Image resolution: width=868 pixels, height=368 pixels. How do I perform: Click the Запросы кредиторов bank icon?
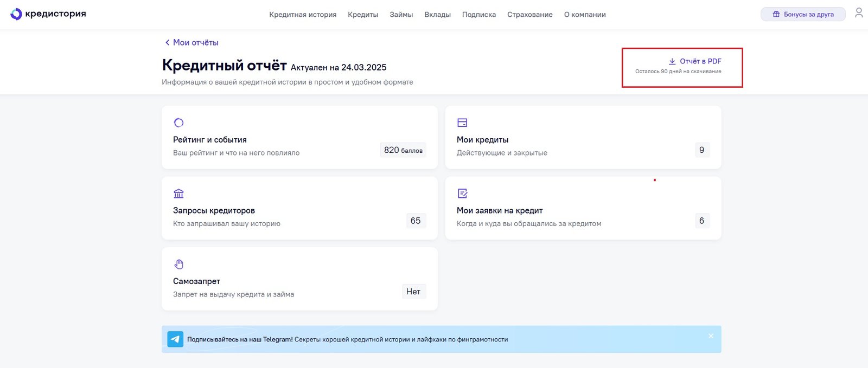tap(178, 193)
